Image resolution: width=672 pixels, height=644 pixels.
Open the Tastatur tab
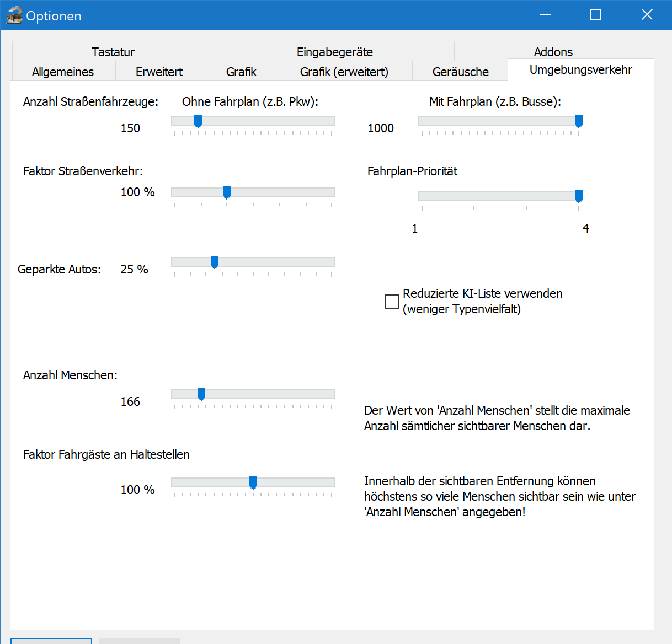click(x=113, y=52)
